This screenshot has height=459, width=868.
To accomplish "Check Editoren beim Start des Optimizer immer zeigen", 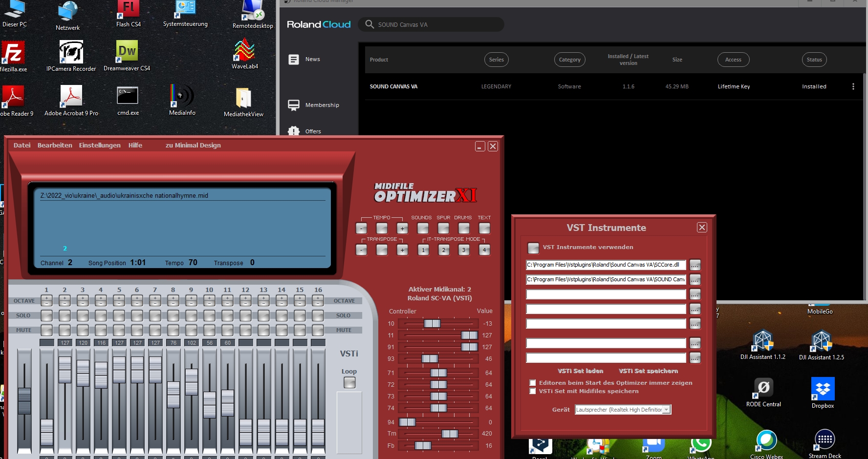I will pyautogui.click(x=533, y=383).
